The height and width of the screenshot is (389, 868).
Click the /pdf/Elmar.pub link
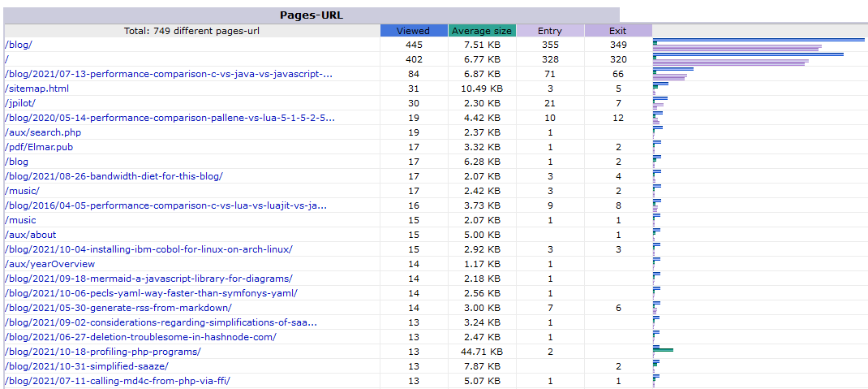click(x=39, y=147)
